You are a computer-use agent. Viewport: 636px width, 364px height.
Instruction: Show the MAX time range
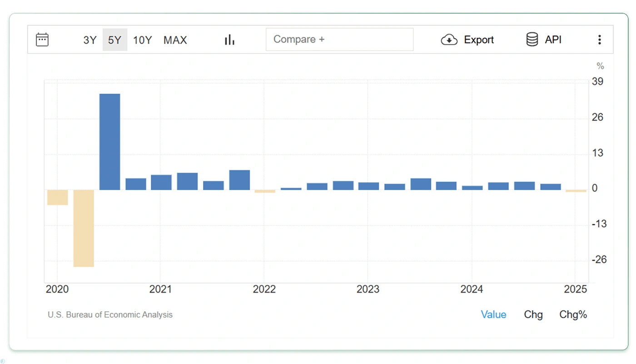[x=175, y=40]
